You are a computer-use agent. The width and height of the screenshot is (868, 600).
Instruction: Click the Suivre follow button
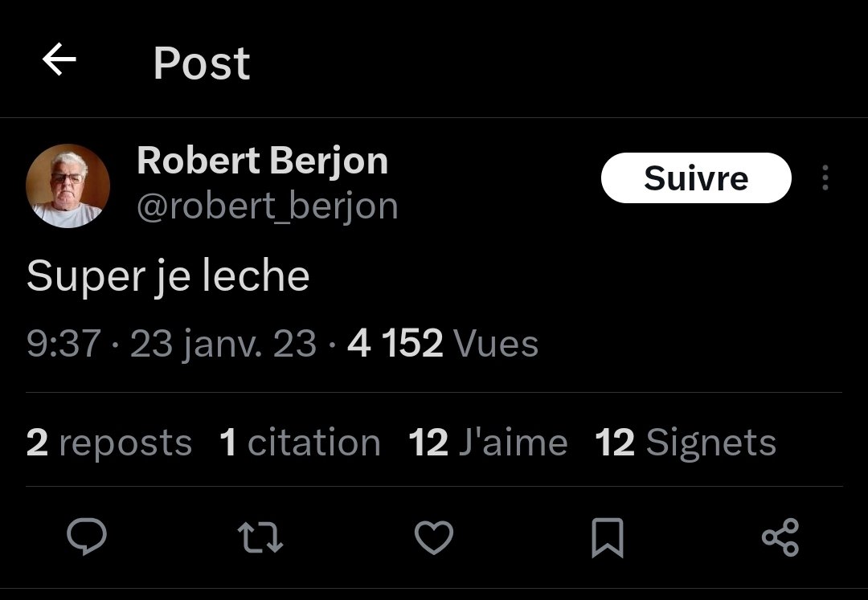click(696, 178)
